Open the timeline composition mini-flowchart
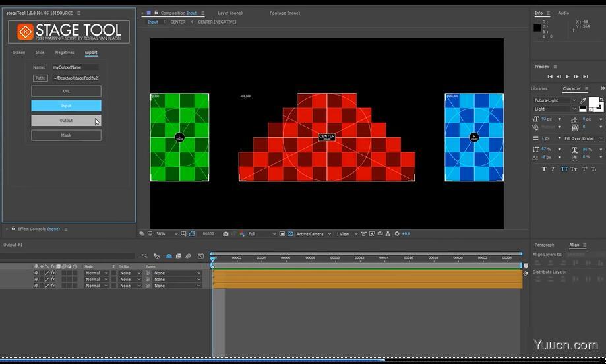The width and height of the screenshot is (606, 364). 144,257
